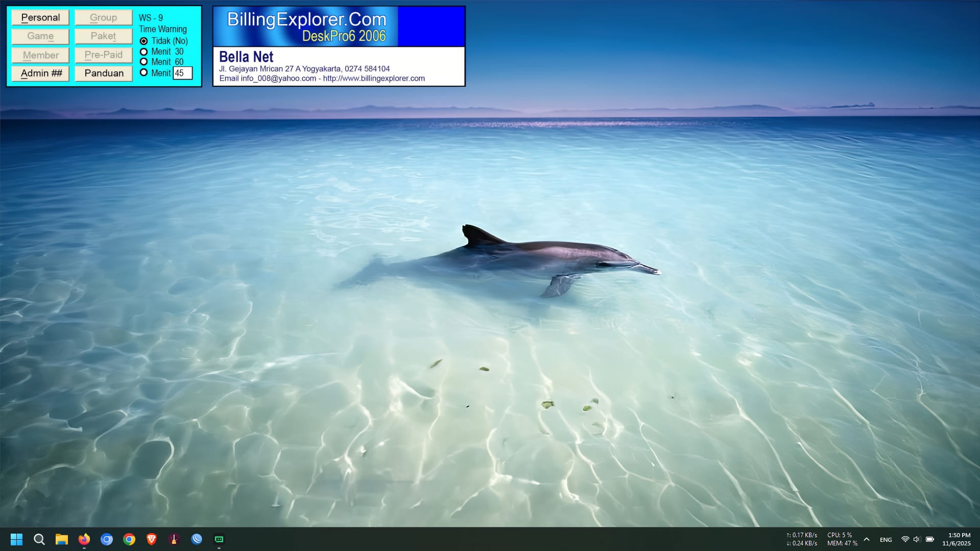Open File Explorer from the taskbar
The image size is (980, 551).
click(x=62, y=539)
